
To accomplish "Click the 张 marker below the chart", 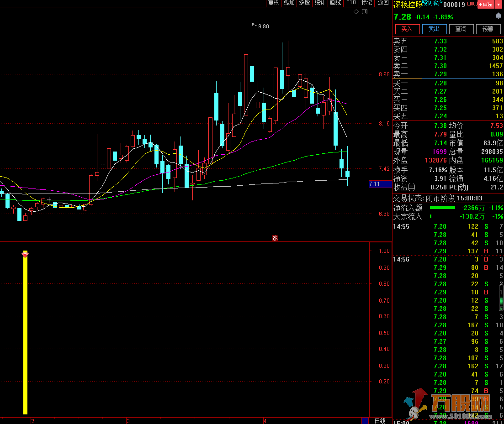I will click(x=275, y=238).
